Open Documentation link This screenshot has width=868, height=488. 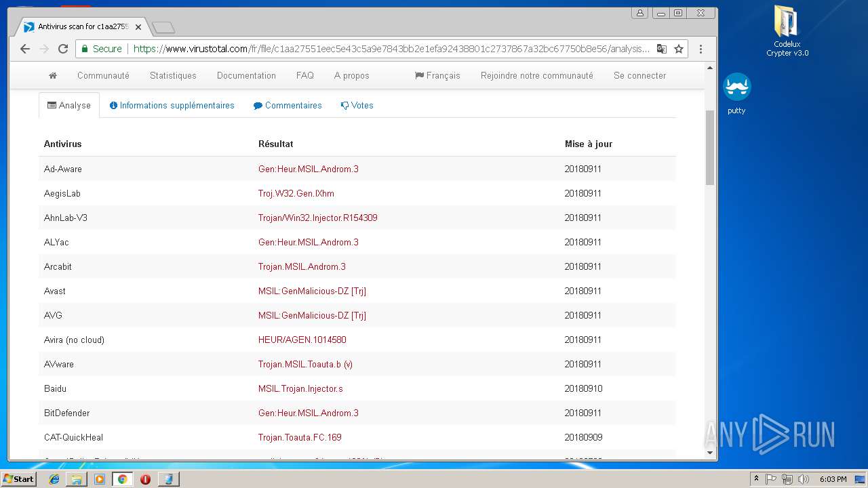[246, 75]
